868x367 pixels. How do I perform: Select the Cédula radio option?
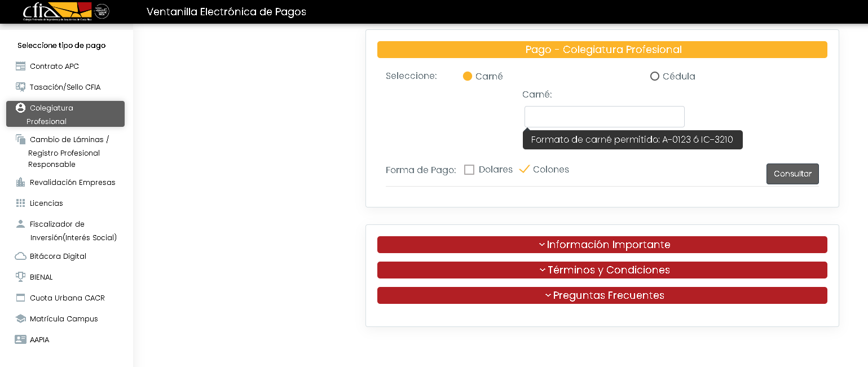(x=655, y=77)
